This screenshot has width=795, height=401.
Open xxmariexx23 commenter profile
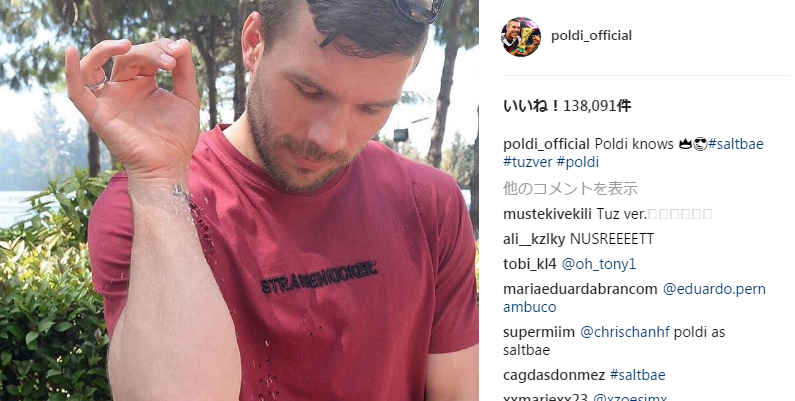tap(546, 397)
